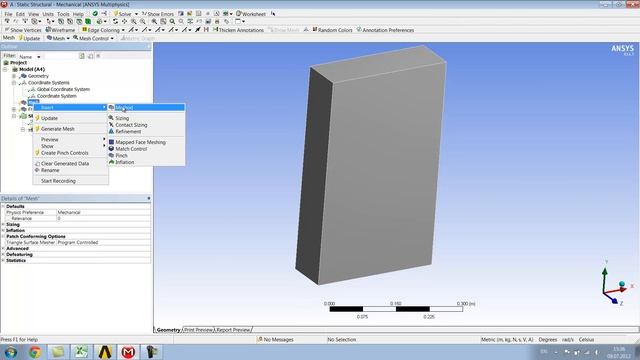
Task: Expand the Geometry tree node
Action: [x=14, y=76]
